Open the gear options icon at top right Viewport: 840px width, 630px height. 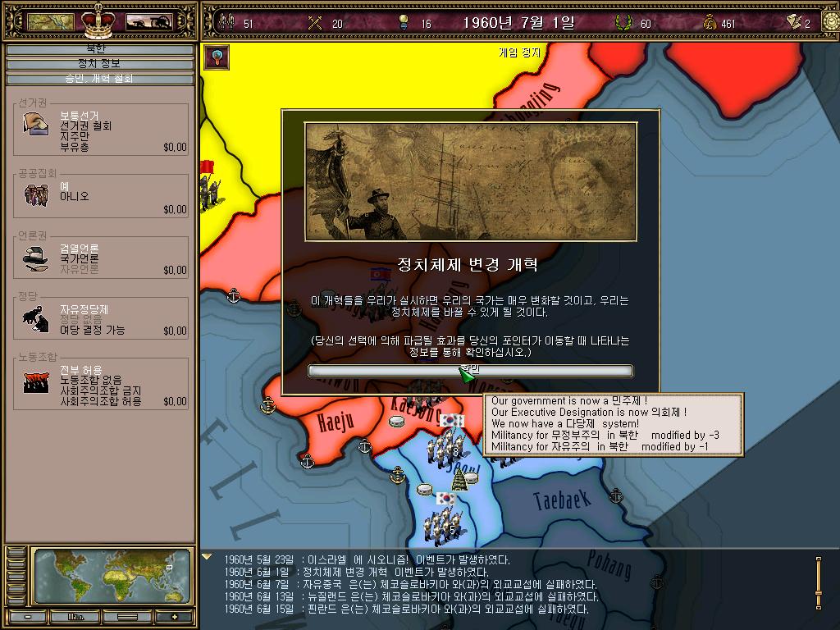831,22
